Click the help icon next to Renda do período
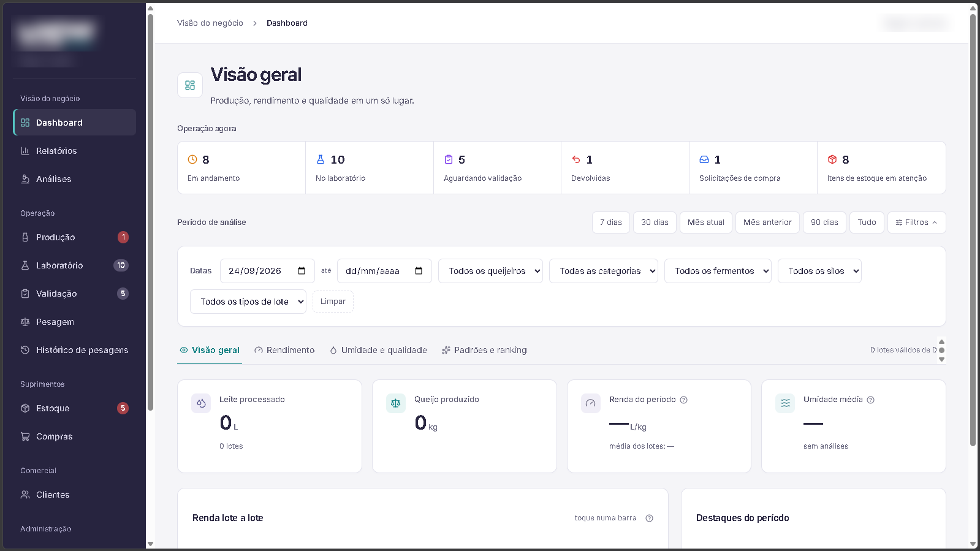The height and width of the screenshot is (551, 980). click(x=684, y=400)
